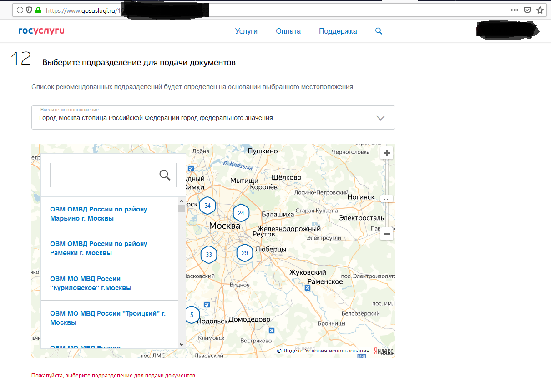This screenshot has width=551, height=392.
Task: Click the map cluster marker 5
Action: (192, 315)
